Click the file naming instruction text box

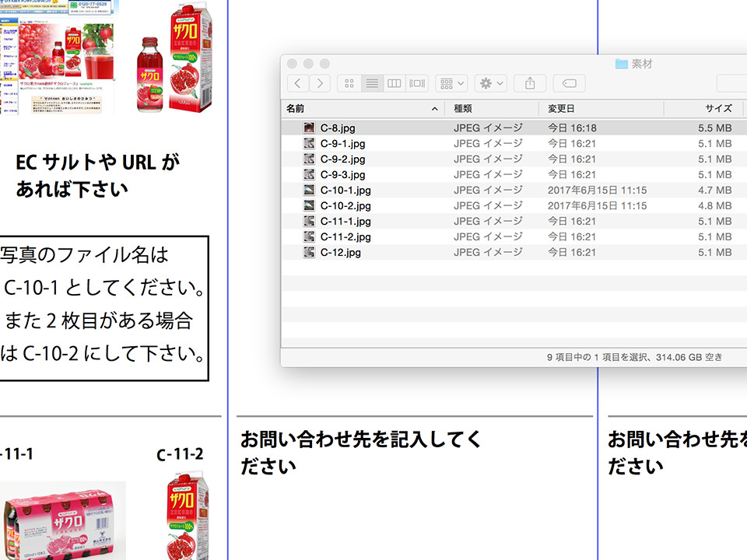(x=103, y=308)
